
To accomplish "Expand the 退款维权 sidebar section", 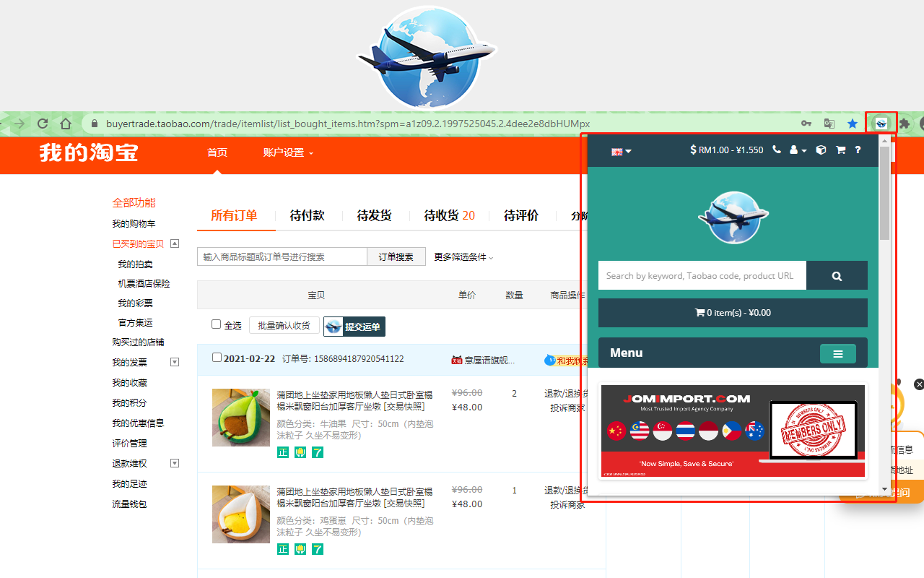I will pyautogui.click(x=174, y=463).
